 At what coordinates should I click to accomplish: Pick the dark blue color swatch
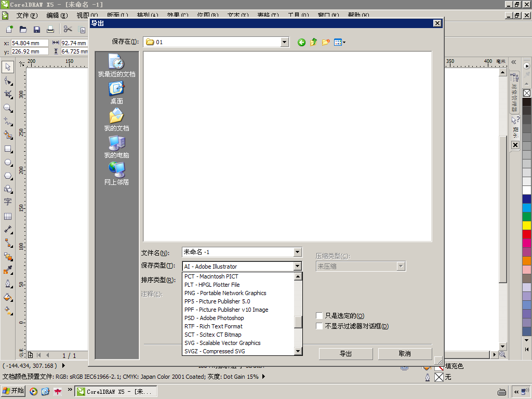click(x=527, y=199)
